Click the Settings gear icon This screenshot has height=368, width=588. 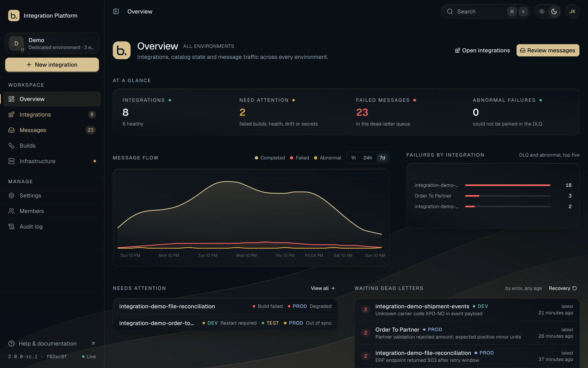point(11,195)
